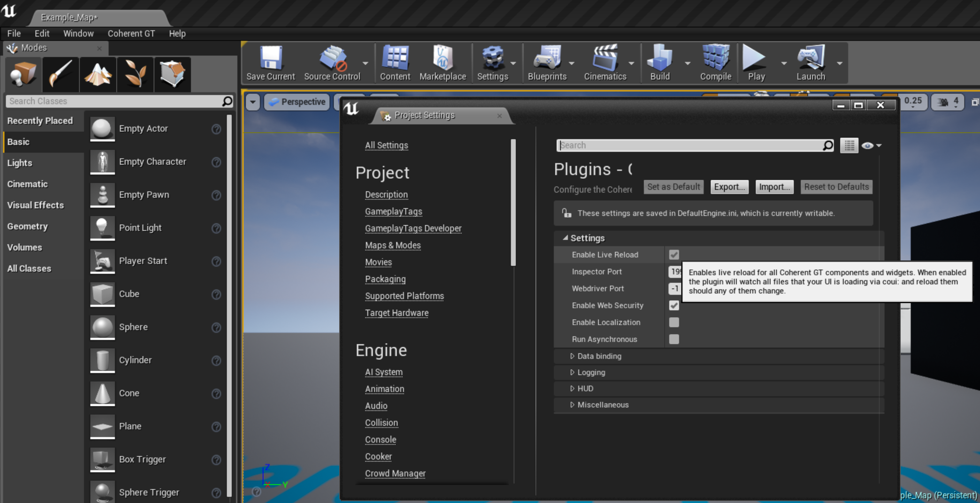The image size is (980, 503).
Task: Click the Empty Actor sphere thumbnail
Action: (x=102, y=129)
